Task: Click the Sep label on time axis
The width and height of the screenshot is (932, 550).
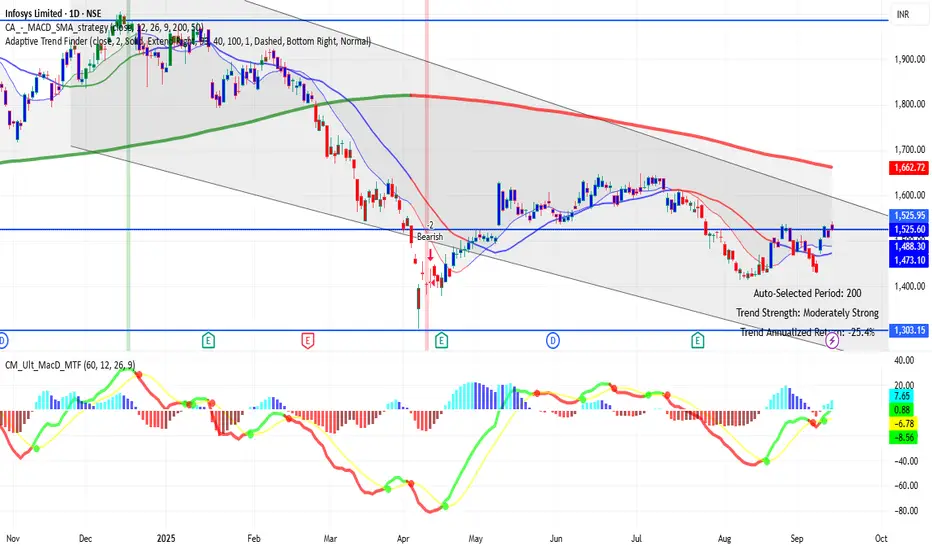Action: (797, 539)
